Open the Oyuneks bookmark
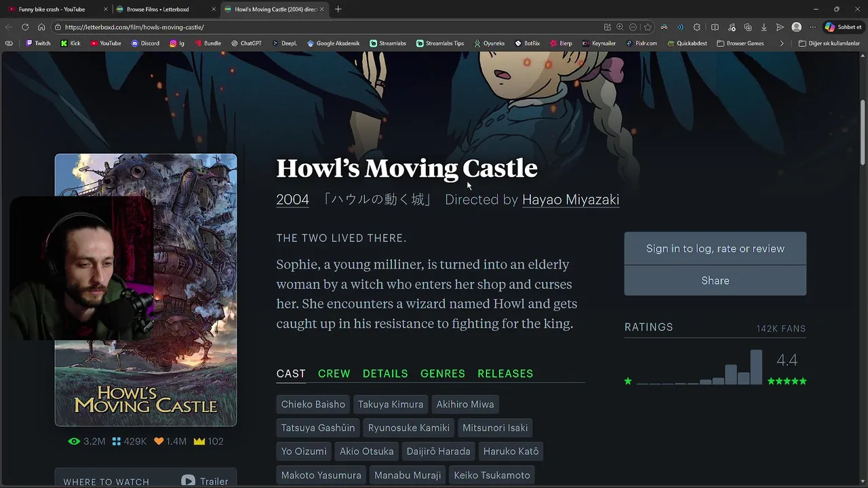The height and width of the screenshot is (488, 868). (x=489, y=43)
